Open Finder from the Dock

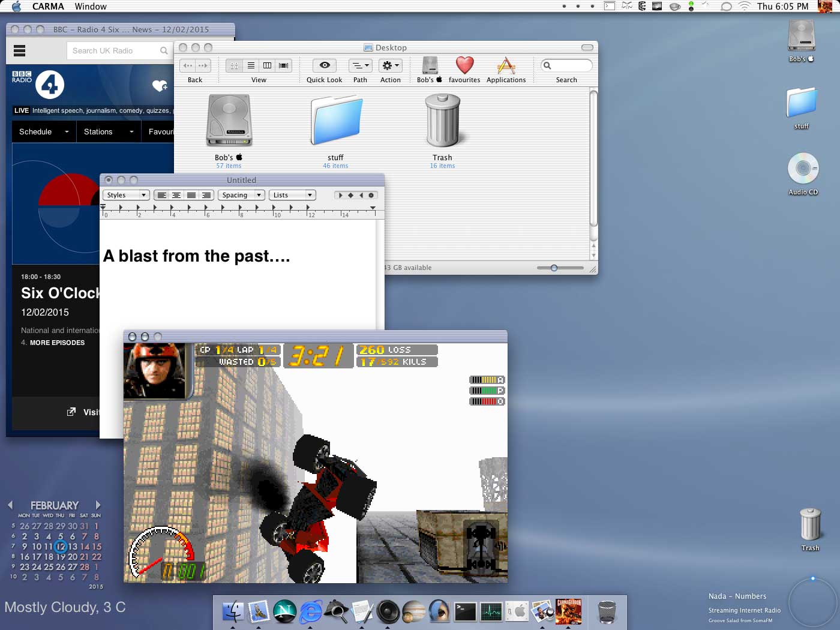[233, 611]
